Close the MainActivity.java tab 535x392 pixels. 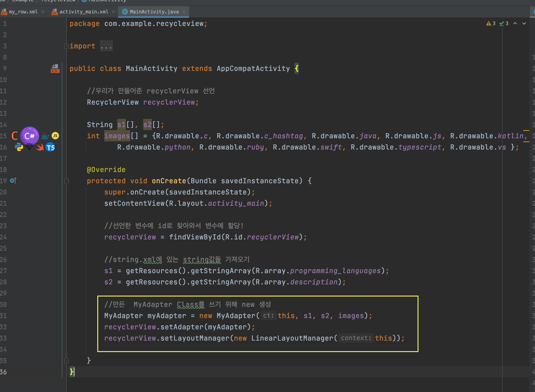point(184,12)
